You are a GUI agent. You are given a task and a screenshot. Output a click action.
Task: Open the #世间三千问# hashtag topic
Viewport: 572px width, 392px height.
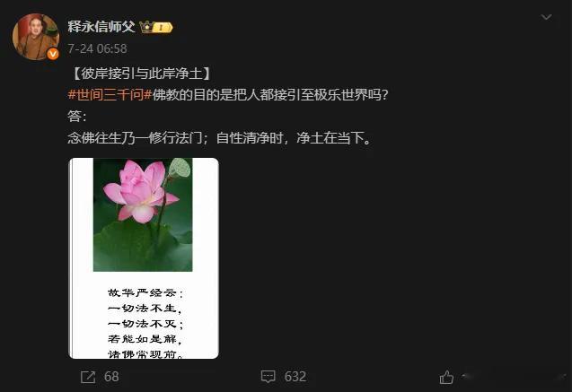point(110,95)
